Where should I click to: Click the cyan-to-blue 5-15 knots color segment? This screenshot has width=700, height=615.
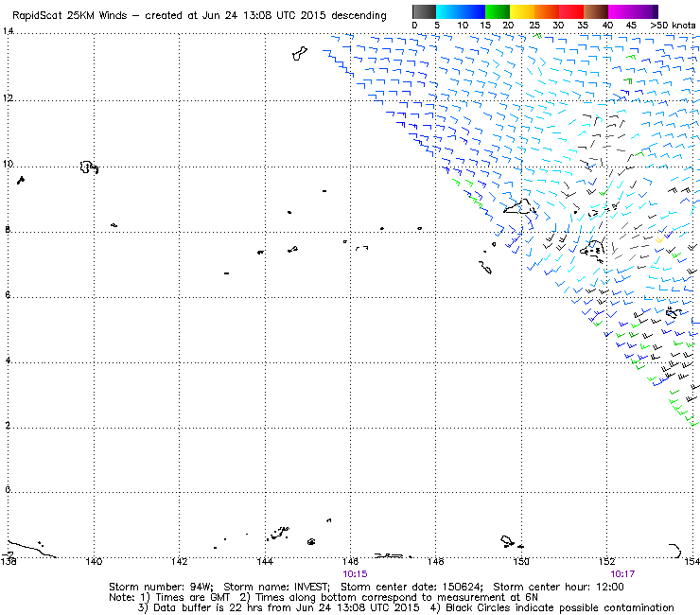click(461, 11)
